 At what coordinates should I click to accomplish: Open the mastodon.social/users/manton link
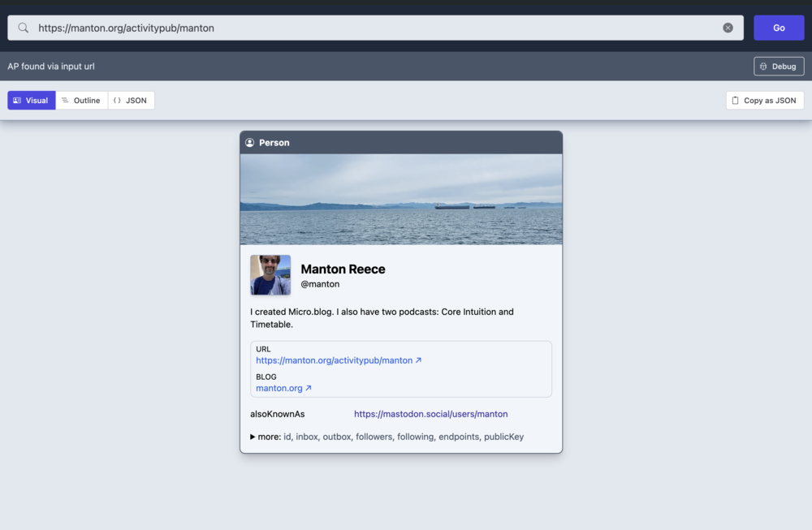430,414
